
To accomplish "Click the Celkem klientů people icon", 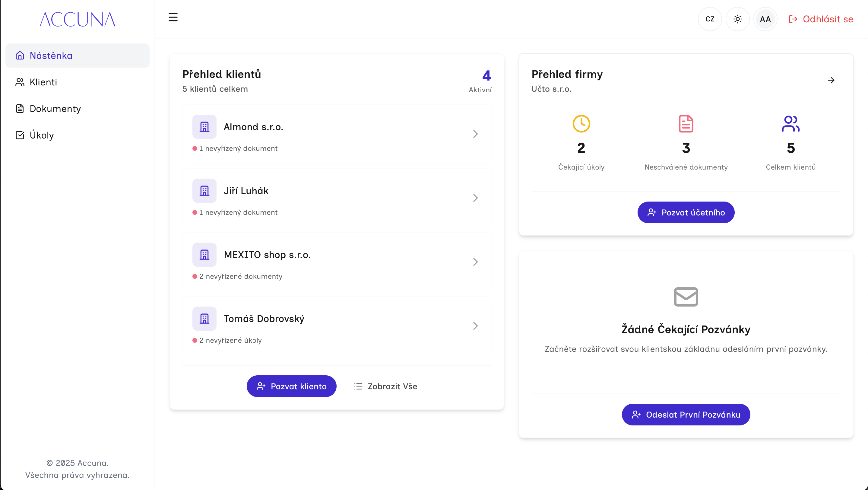I will [x=790, y=124].
